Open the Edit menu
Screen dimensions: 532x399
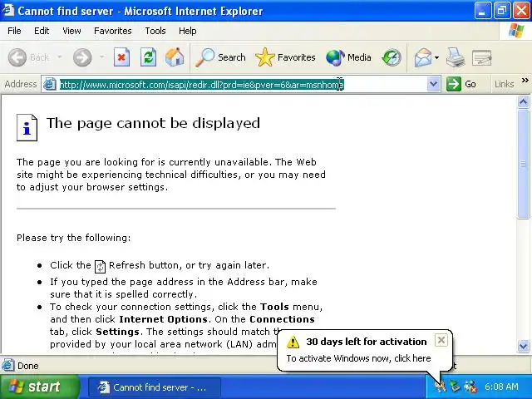tap(42, 31)
